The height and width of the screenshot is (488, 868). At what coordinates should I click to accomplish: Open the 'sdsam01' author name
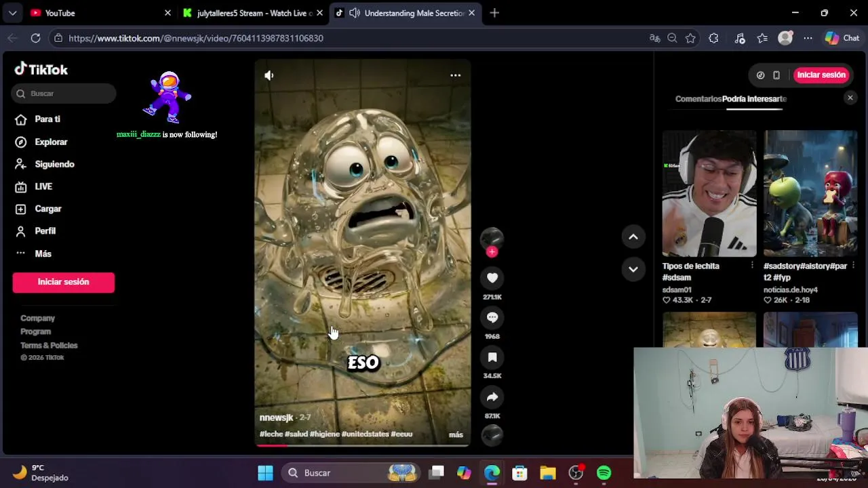point(677,290)
